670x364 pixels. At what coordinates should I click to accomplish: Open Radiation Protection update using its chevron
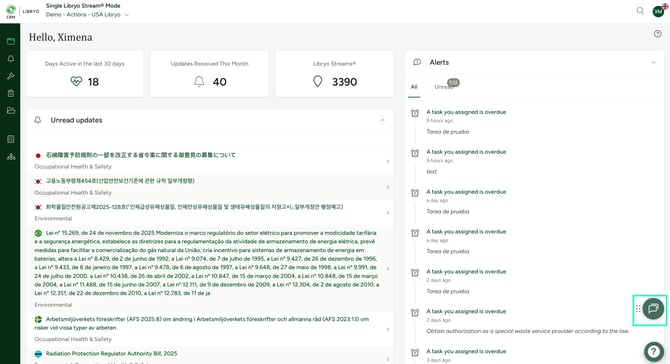pyautogui.click(x=388, y=359)
